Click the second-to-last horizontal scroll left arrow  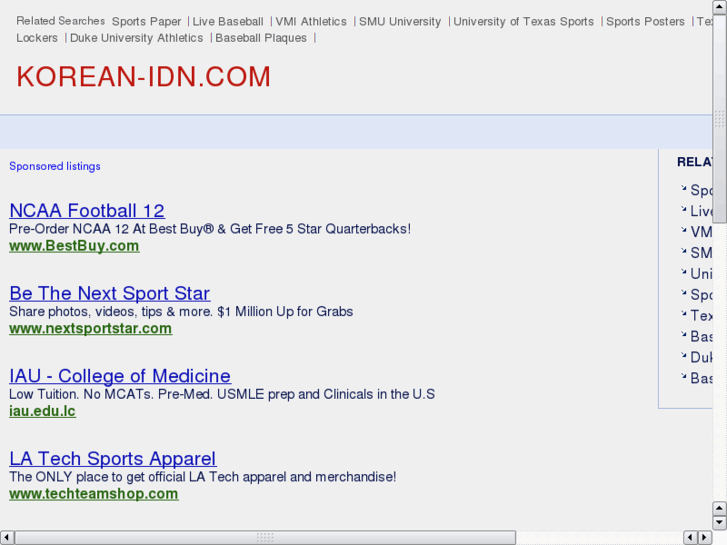point(691,538)
